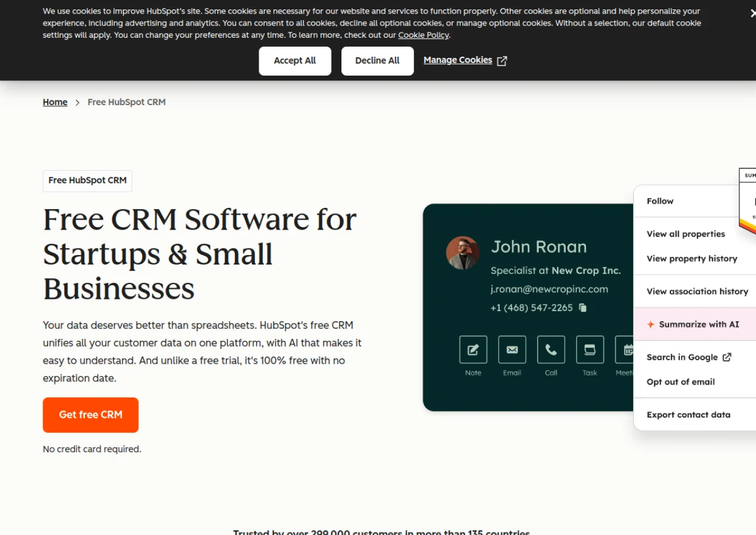Select View property history
The width and height of the screenshot is (756, 535).
[x=692, y=259]
